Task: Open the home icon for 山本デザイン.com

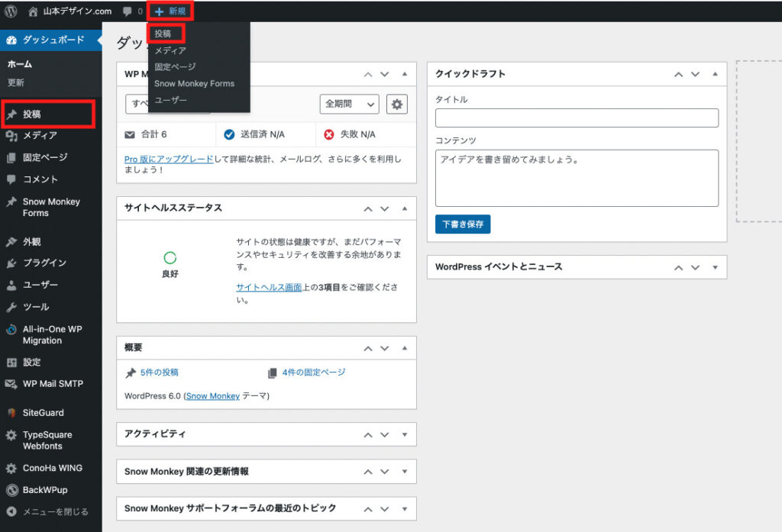Action: coord(33,11)
